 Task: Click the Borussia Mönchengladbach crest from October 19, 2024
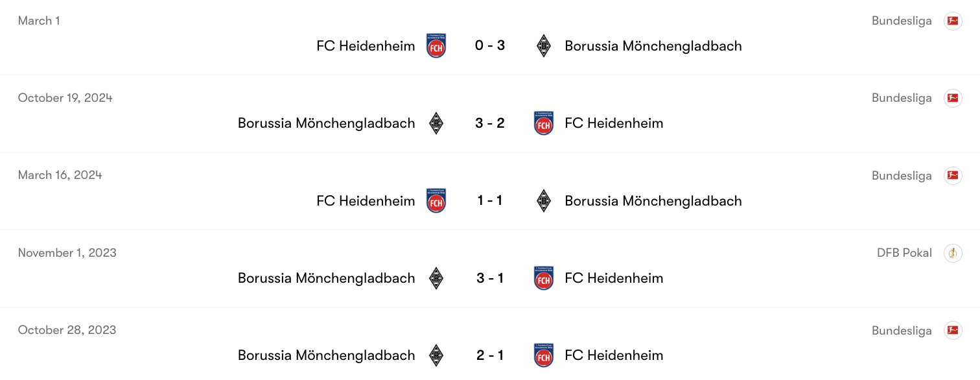click(x=436, y=123)
